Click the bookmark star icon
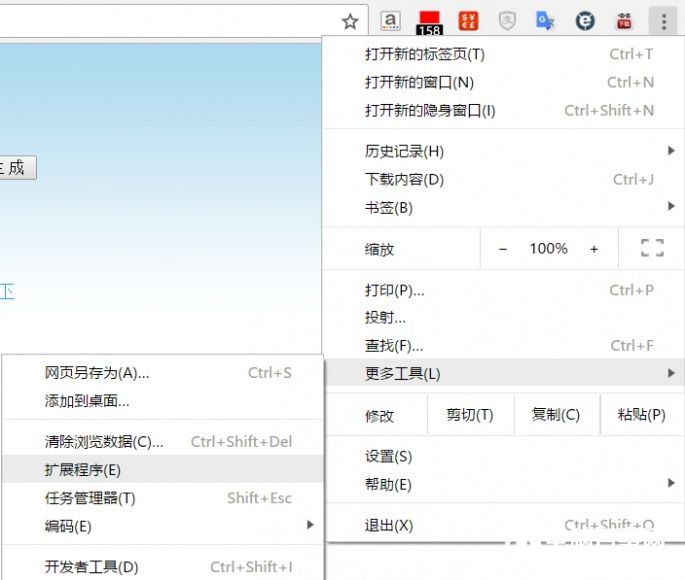Viewport: 685px width, 580px height. [x=350, y=21]
